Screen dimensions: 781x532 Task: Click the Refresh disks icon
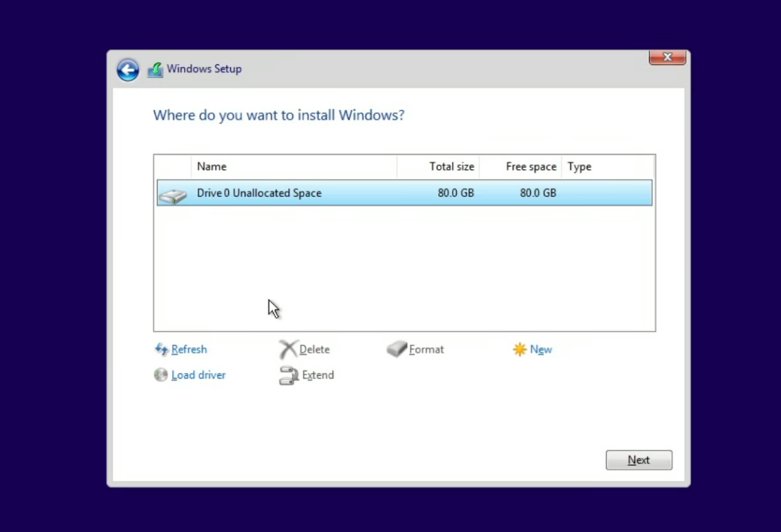click(161, 350)
